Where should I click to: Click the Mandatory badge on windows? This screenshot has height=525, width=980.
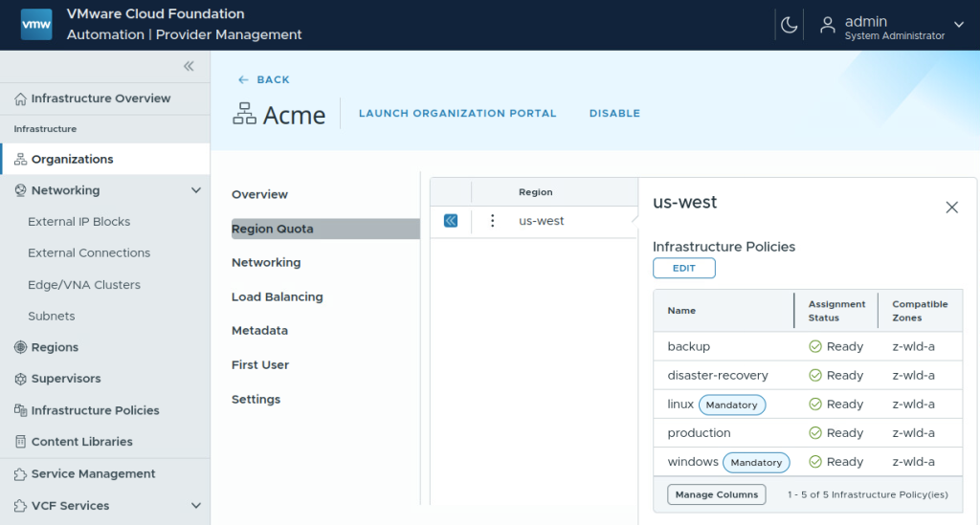pyautogui.click(x=756, y=463)
